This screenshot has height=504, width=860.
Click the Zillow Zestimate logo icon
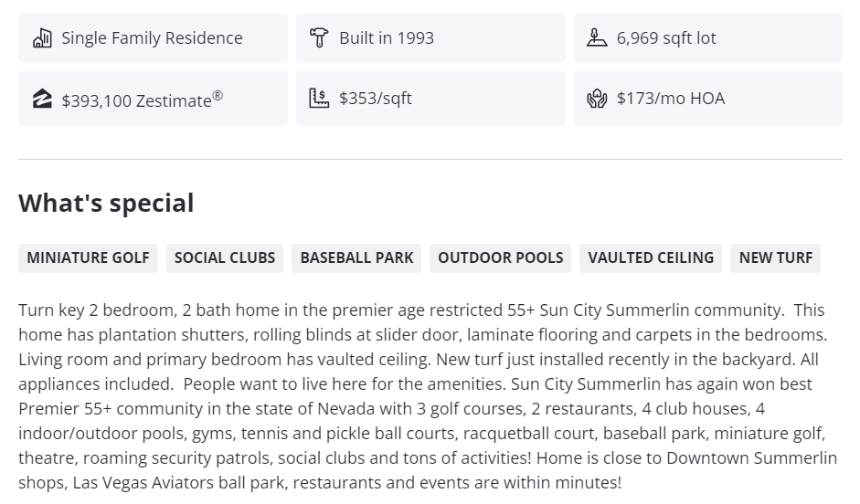click(x=42, y=100)
